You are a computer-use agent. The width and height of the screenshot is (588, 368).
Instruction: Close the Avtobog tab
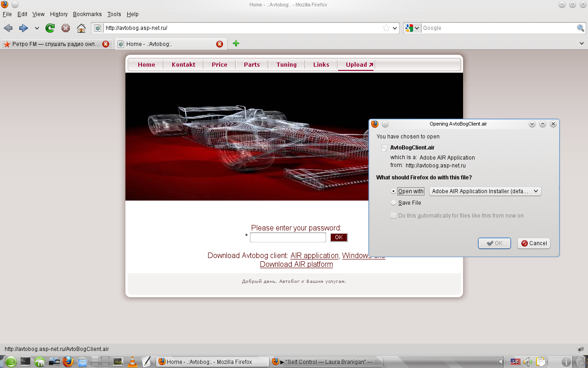220,44
